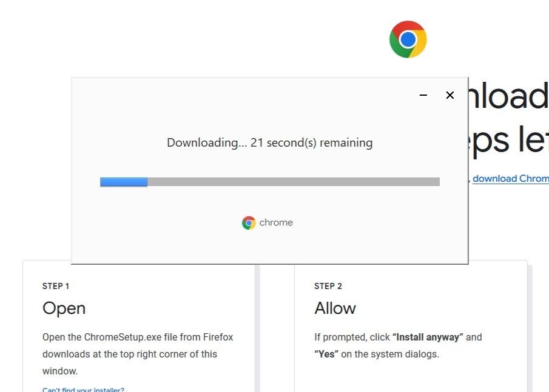Image resolution: width=549 pixels, height=392 pixels.
Task: Open the "Can't find your installer?" link
Action: pos(83,389)
